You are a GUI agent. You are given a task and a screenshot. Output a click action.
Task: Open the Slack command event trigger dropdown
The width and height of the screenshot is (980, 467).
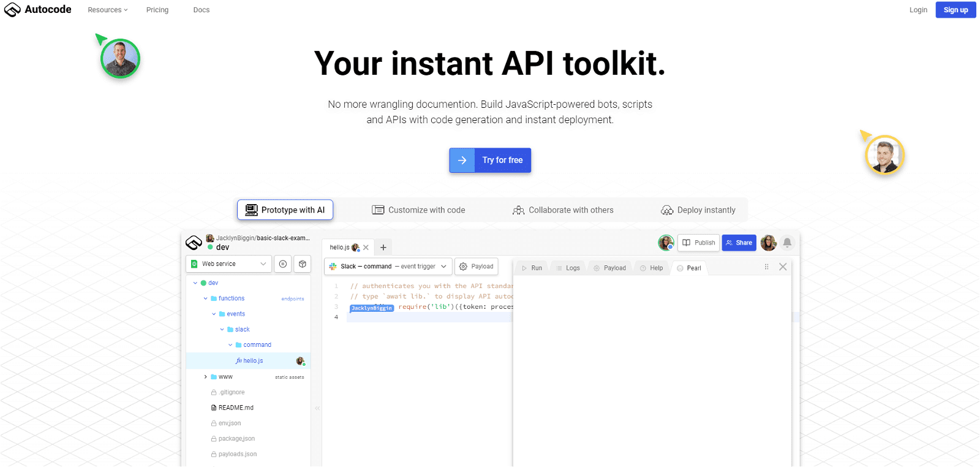388,267
